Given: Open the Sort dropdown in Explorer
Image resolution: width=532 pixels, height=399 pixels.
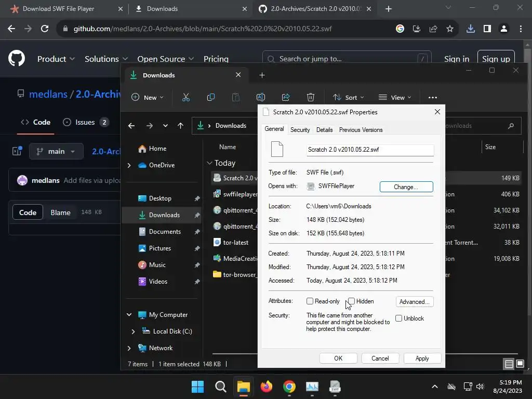Looking at the screenshot, I should click(x=349, y=97).
